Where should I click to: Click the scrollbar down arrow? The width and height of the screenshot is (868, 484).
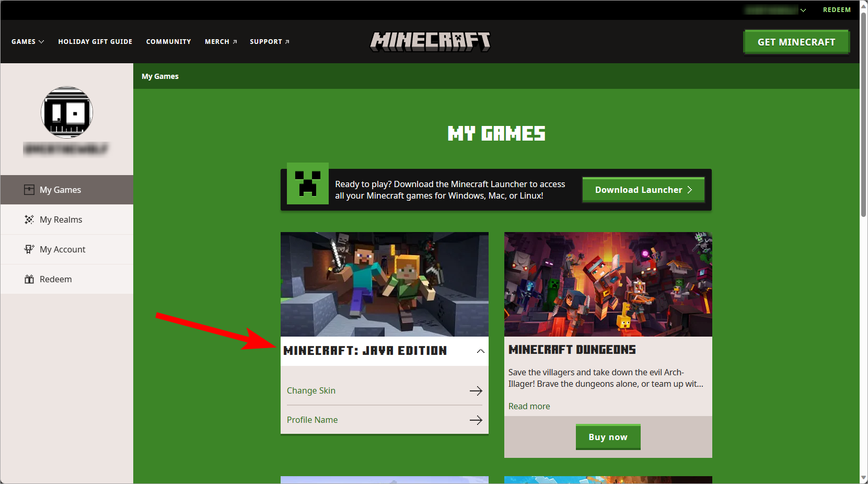[864, 478]
